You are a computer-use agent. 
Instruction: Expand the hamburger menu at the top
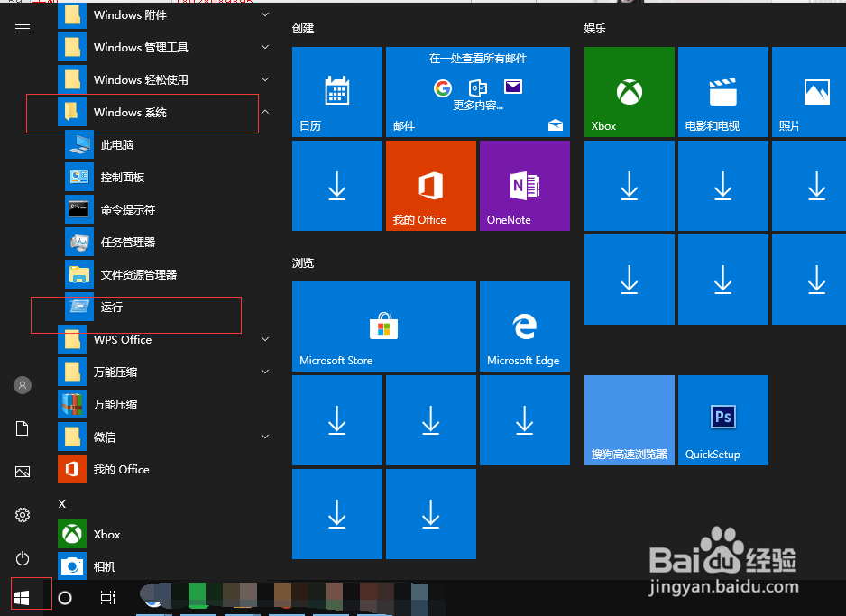pos(23,29)
